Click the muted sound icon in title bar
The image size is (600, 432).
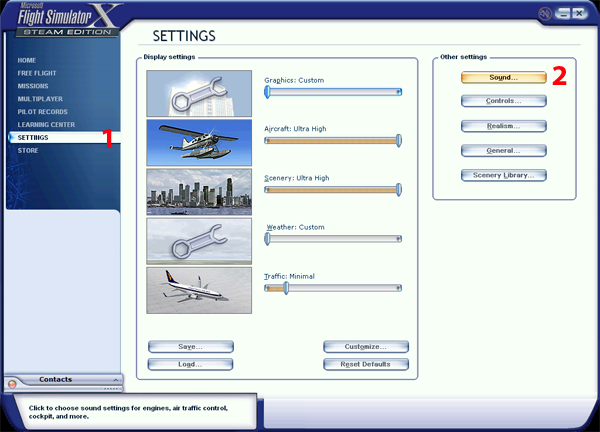pyautogui.click(x=545, y=14)
